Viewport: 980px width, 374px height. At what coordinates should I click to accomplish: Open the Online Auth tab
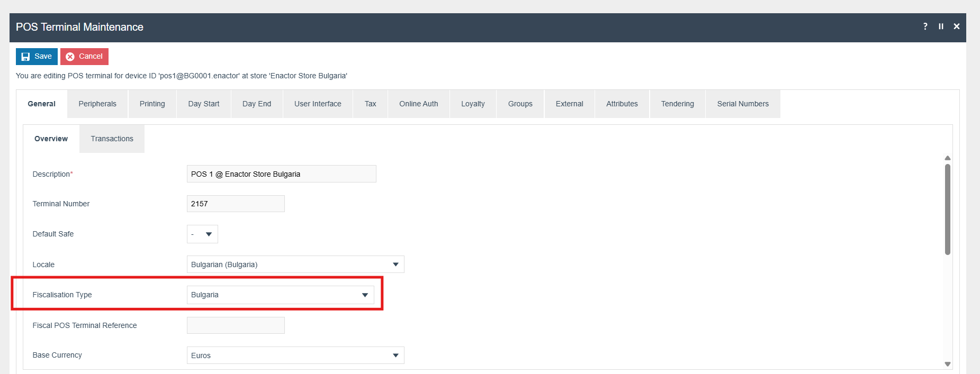418,104
